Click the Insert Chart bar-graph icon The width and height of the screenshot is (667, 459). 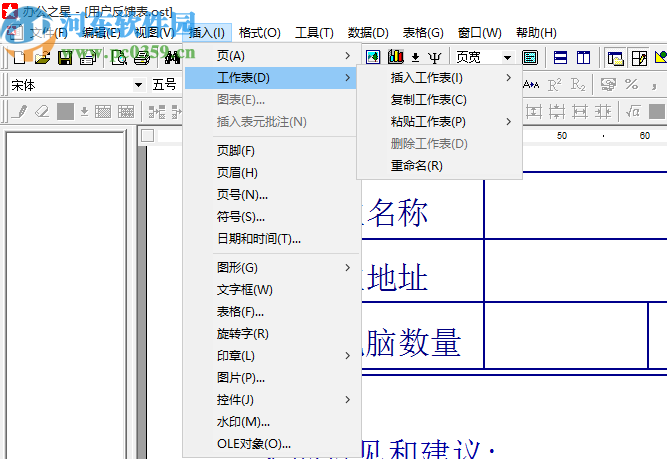(x=396, y=57)
